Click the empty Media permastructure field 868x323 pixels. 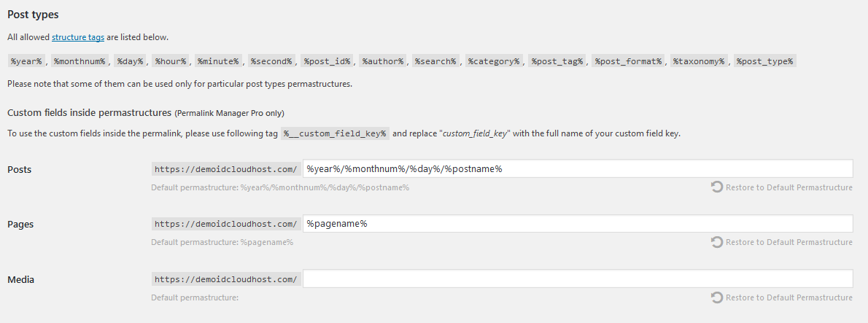pyautogui.click(x=578, y=279)
